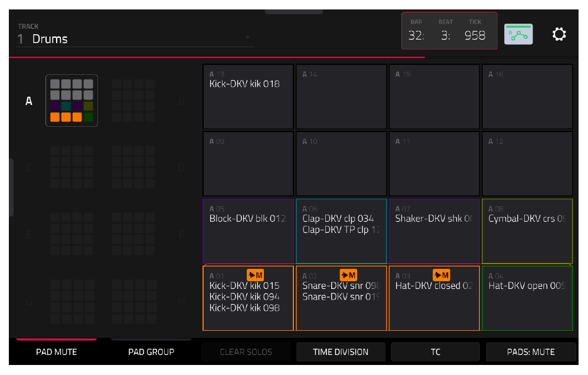Switch to pad bank E grid
This screenshot has height=375, width=588.
pyautogui.click(x=71, y=233)
